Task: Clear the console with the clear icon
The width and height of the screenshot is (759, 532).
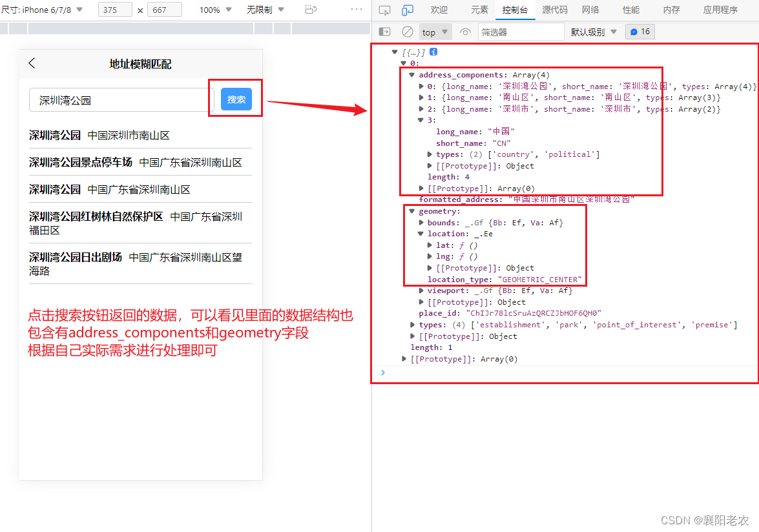Action: pyautogui.click(x=406, y=31)
